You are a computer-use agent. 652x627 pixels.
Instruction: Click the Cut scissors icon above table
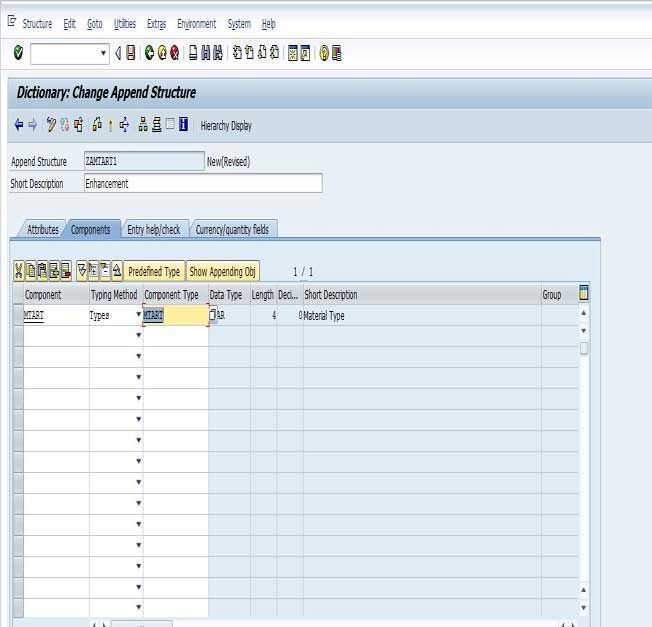click(x=19, y=271)
